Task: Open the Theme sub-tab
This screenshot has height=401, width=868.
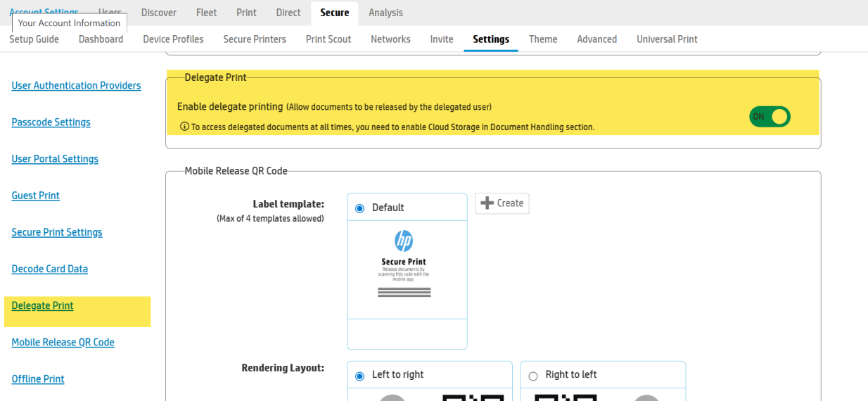Action: 543,39
